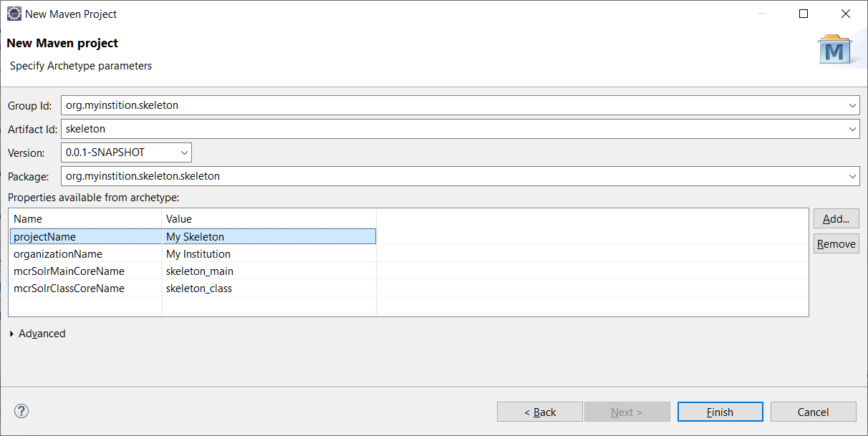Screen dimensions: 868x436
Task: Open the Version dropdown arrow
Action: [x=185, y=152]
